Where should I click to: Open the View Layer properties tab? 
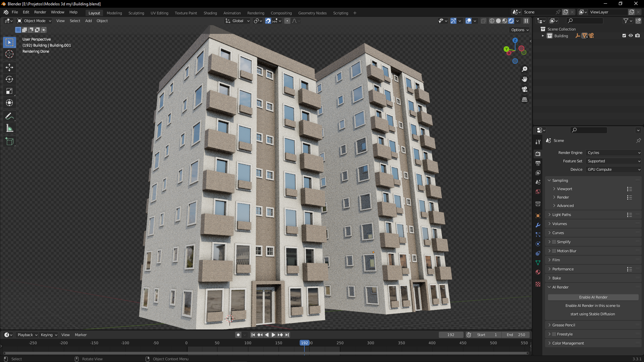pos(538,173)
